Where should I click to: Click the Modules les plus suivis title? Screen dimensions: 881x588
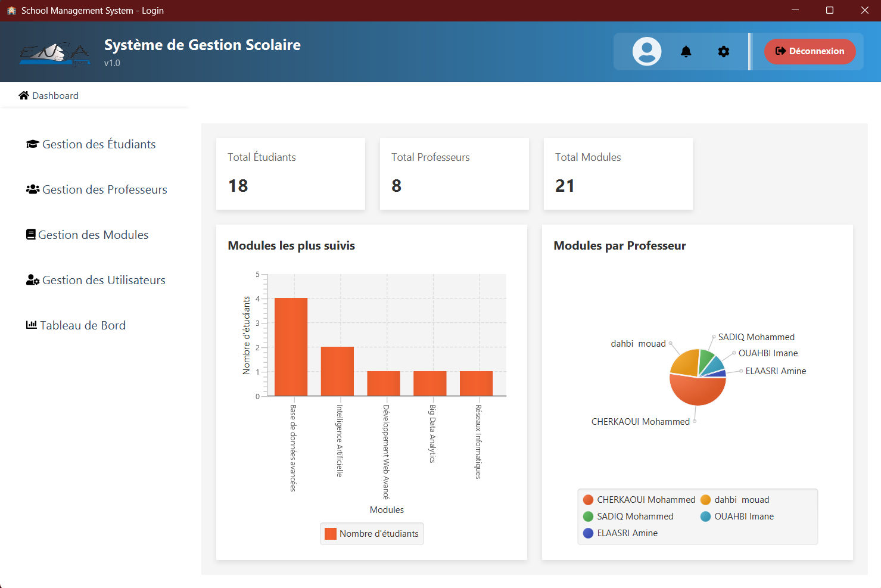click(x=291, y=245)
